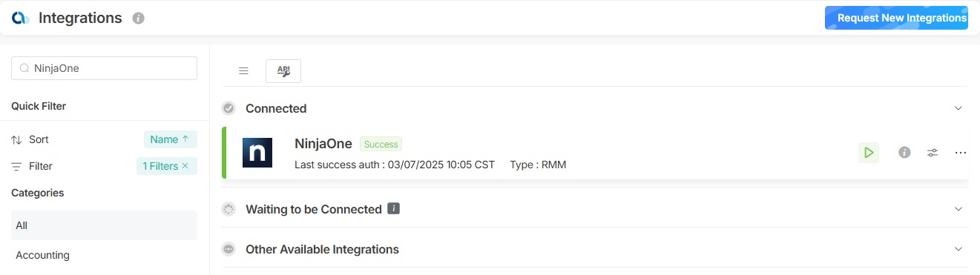Focus the NinjaOne search field
The height and width of the screenshot is (275, 980).
[104, 68]
